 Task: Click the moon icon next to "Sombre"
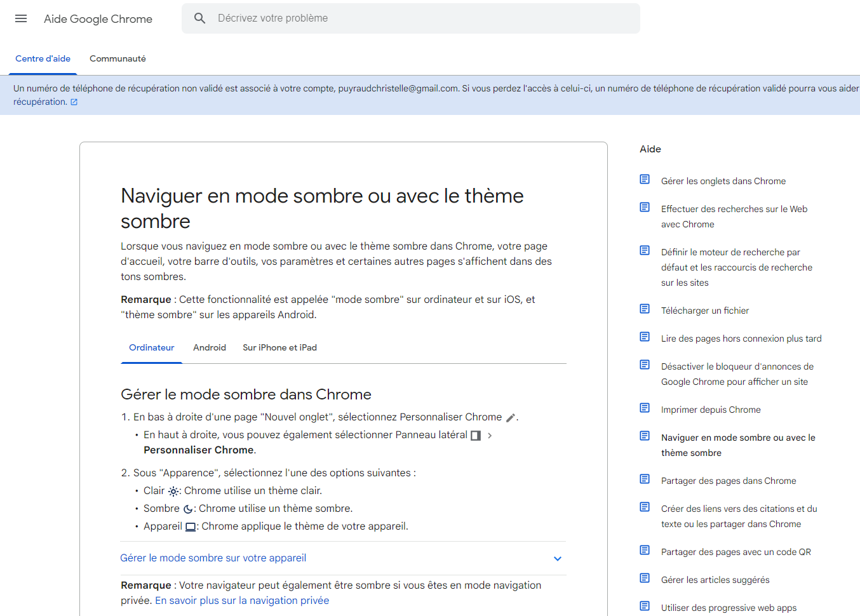188,509
